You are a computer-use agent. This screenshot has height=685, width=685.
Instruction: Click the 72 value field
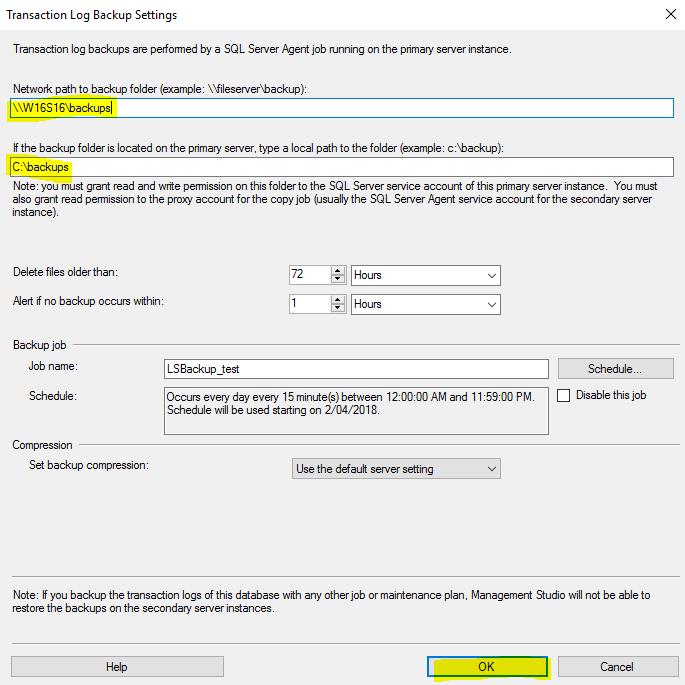click(x=310, y=275)
